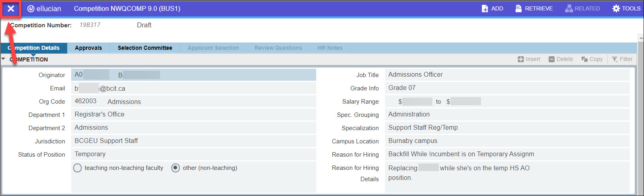644x196 pixels.
Task: Click the Ellucian logo icon
Action: tap(31, 8)
